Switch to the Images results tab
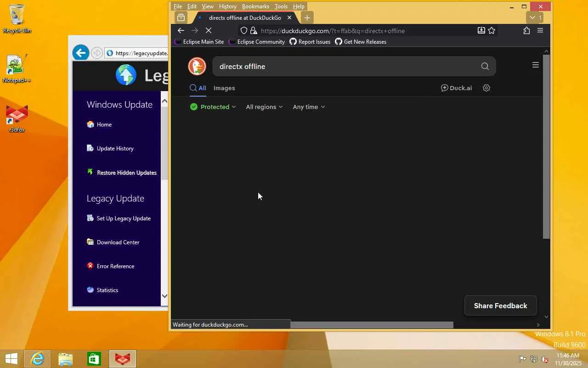The width and height of the screenshot is (588, 368). click(224, 88)
